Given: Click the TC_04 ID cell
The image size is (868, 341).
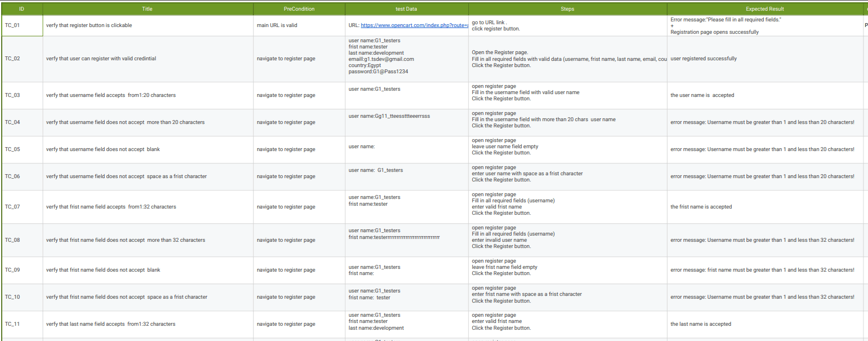Looking at the screenshot, I should point(21,122).
